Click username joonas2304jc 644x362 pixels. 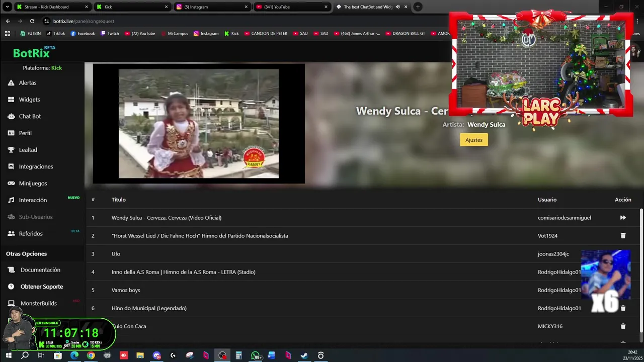[x=553, y=254]
